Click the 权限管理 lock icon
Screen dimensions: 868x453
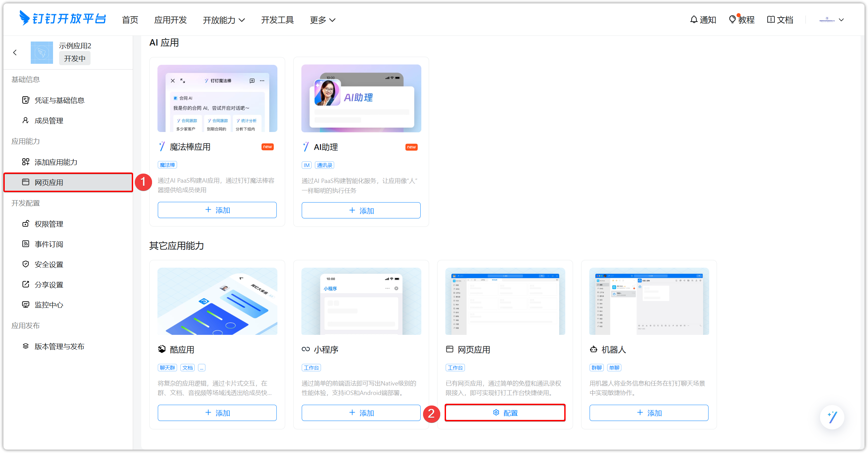click(26, 223)
